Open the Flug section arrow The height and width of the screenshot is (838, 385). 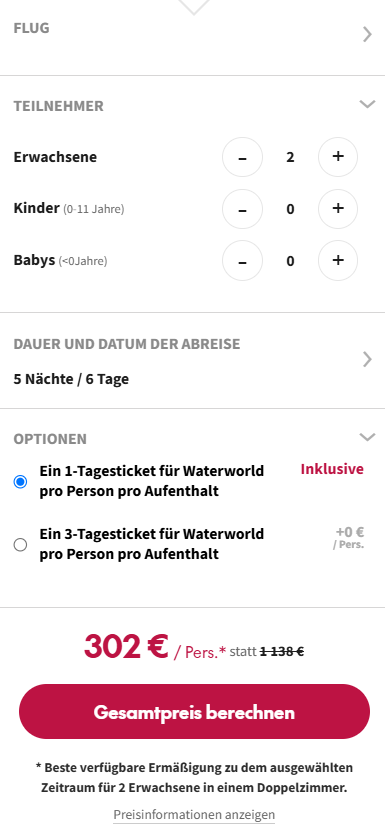[367, 34]
